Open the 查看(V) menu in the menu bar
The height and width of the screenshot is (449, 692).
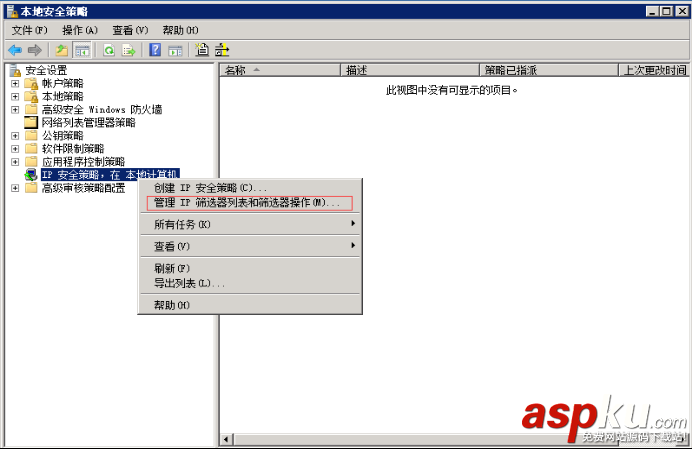130,30
